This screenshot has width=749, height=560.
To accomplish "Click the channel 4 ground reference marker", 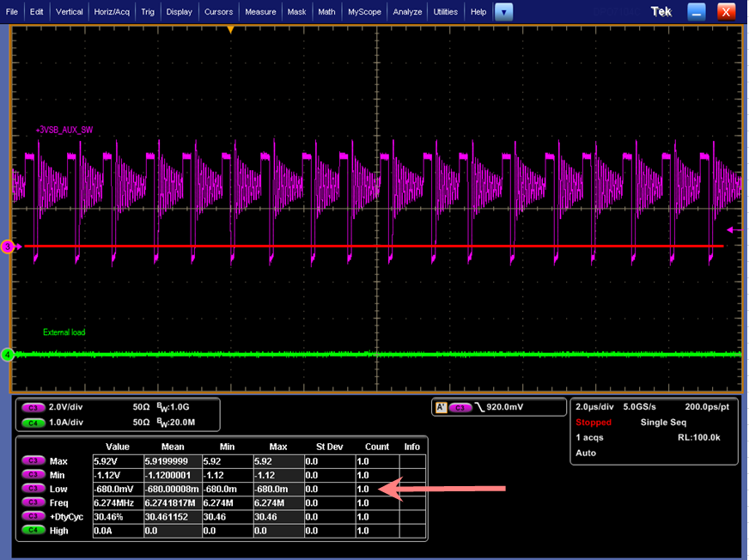I will click(7, 354).
